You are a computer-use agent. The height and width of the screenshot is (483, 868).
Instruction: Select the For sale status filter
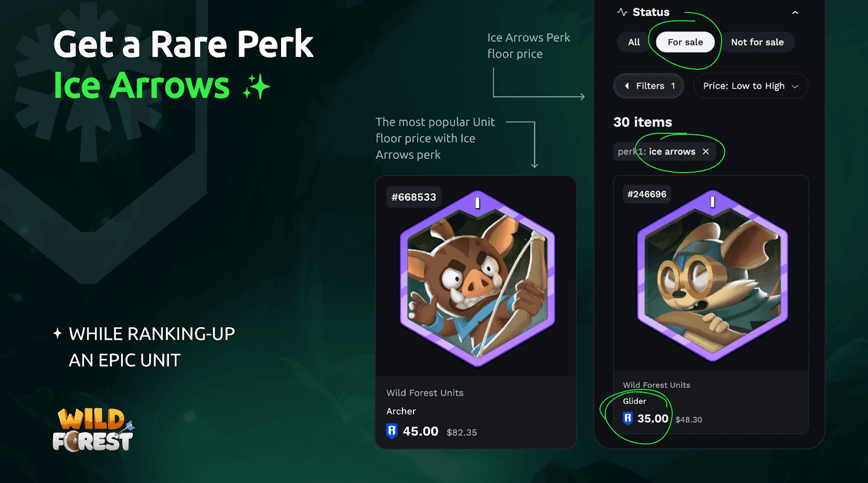(685, 42)
